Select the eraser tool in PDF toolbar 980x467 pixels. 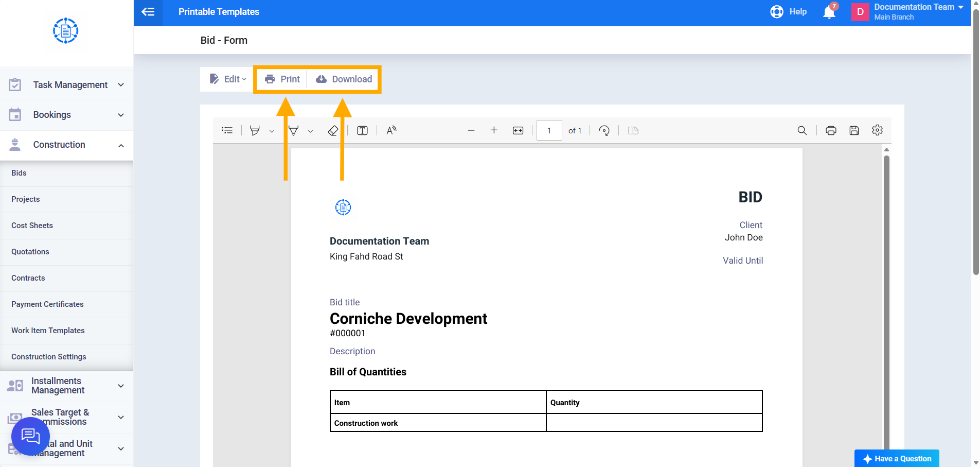coord(333,131)
